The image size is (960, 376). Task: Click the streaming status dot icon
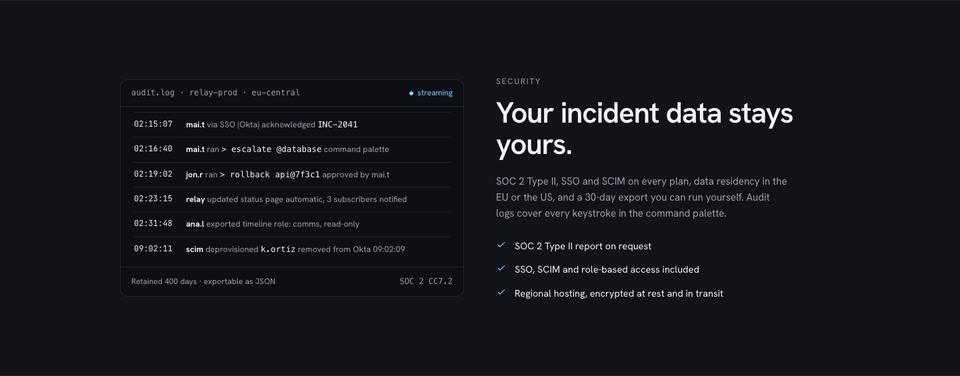pos(411,94)
